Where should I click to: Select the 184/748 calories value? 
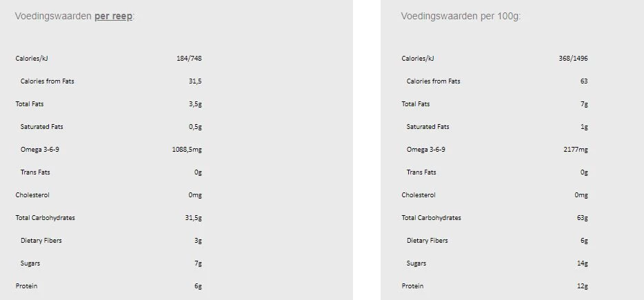(x=189, y=59)
